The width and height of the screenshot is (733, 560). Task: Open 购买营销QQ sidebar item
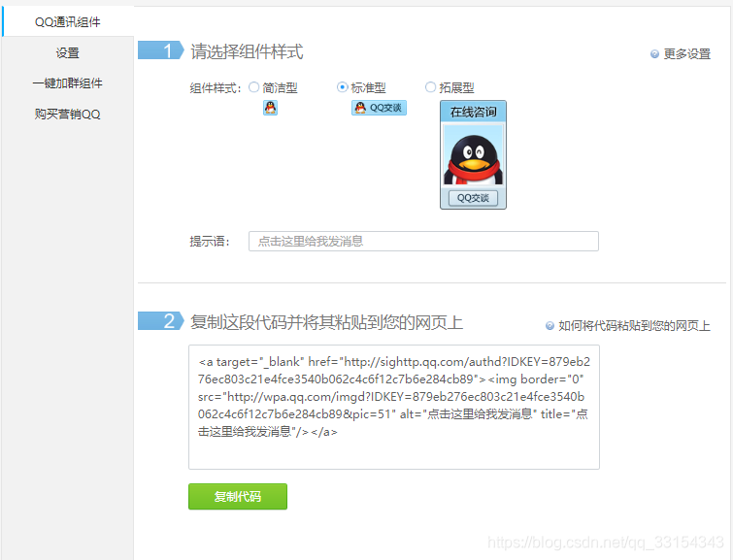click(68, 114)
